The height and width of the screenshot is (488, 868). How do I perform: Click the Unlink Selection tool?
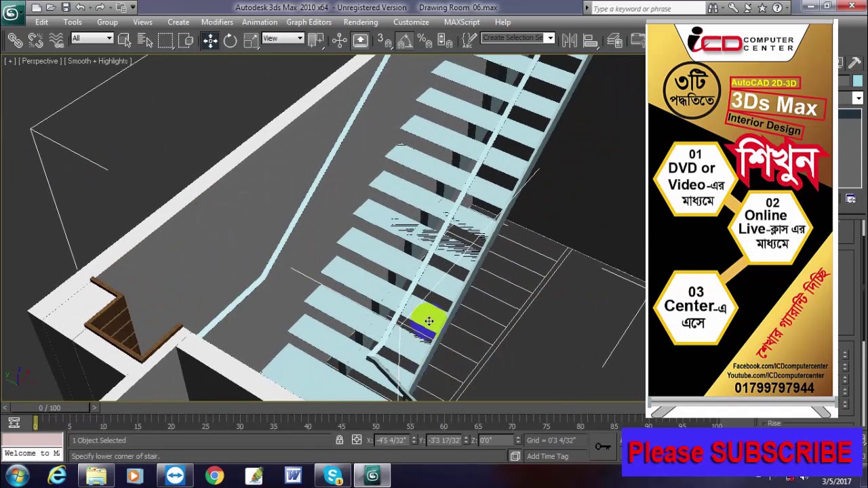pyautogui.click(x=37, y=41)
